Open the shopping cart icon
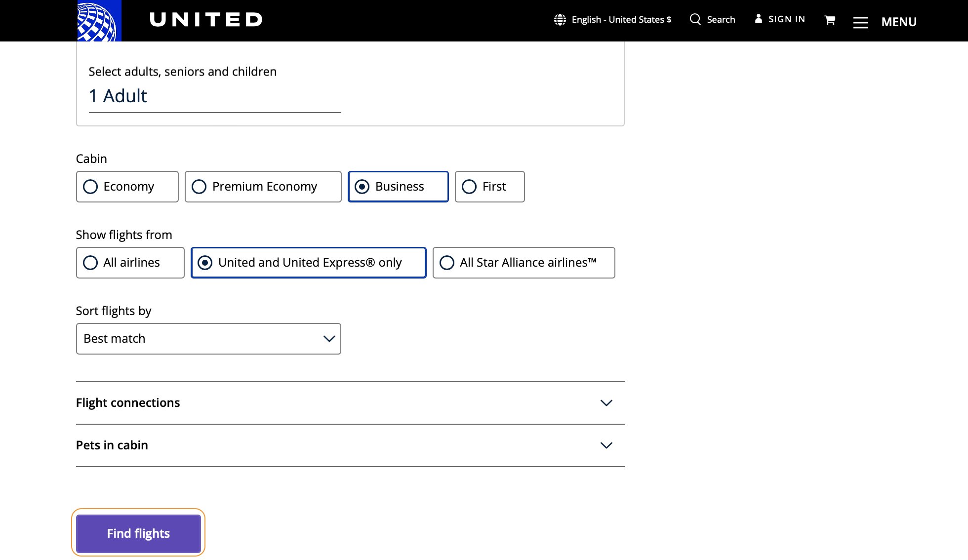 coord(830,20)
